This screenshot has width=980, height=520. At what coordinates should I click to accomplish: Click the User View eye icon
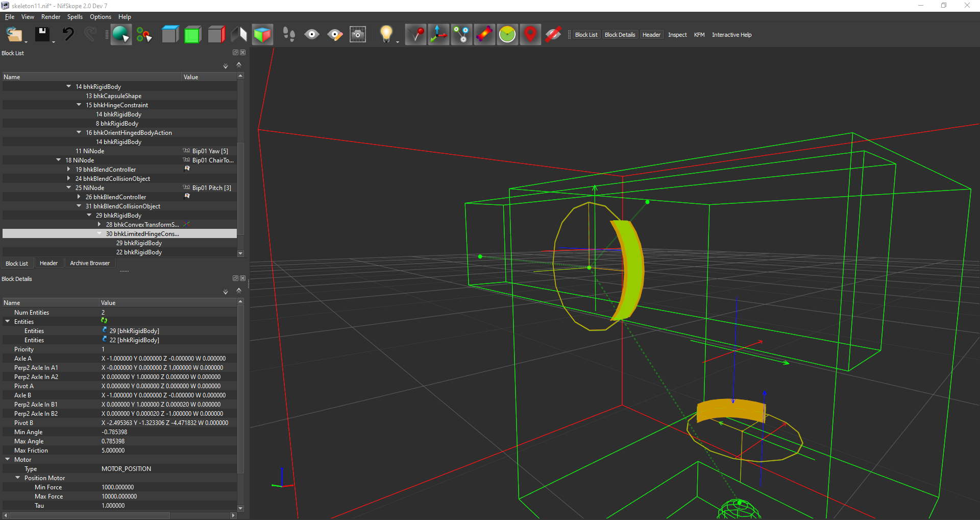click(312, 35)
